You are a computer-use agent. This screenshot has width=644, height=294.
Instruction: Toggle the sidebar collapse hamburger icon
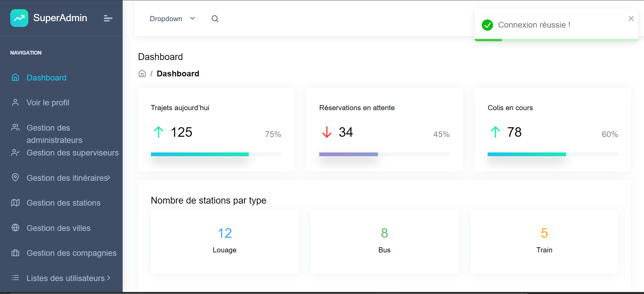pyautogui.click(x=108, y=18)
